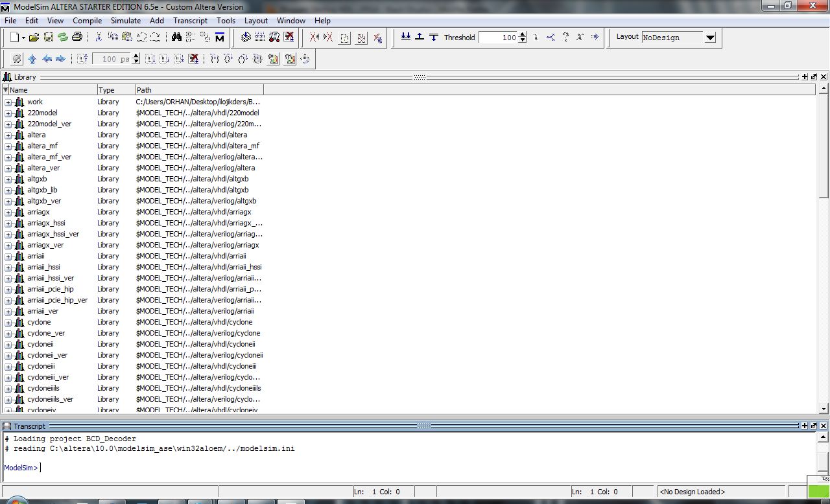Click the New file icon
Viewport: 830px width, 504px height.
15,38
